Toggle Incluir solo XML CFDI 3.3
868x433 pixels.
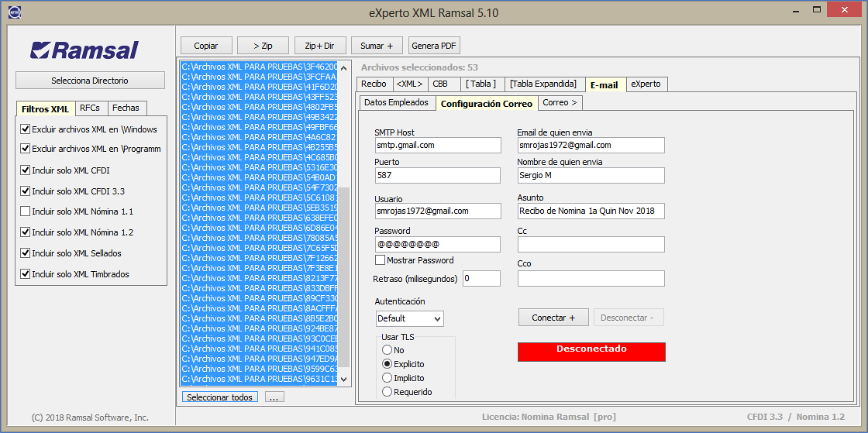(25, 191)
